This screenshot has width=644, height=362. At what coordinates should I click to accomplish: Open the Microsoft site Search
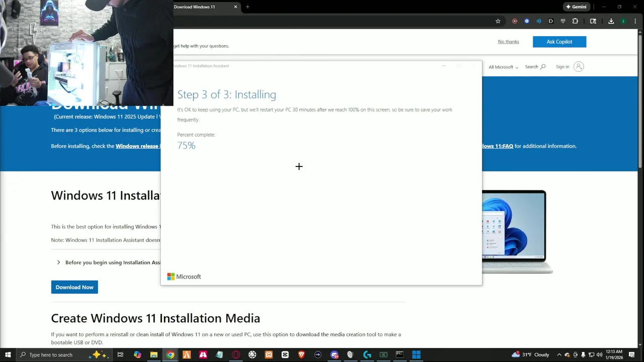click(x=535, y=67)
